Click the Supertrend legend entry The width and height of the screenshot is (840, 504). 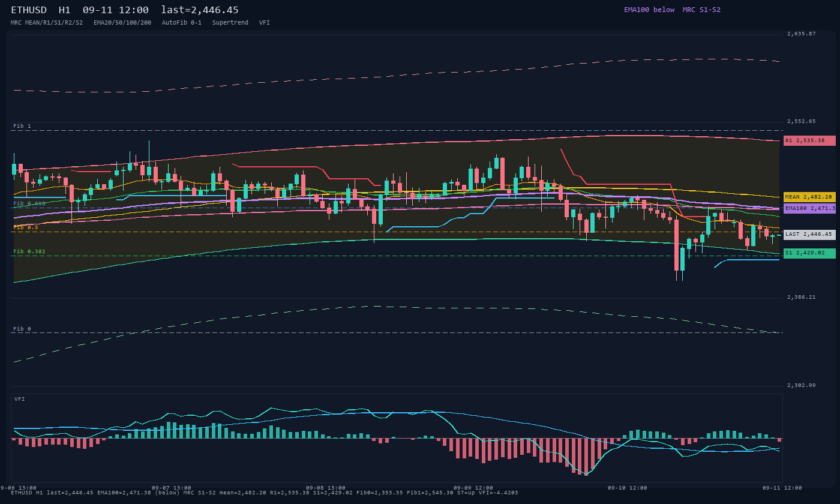tap(230, 22)
